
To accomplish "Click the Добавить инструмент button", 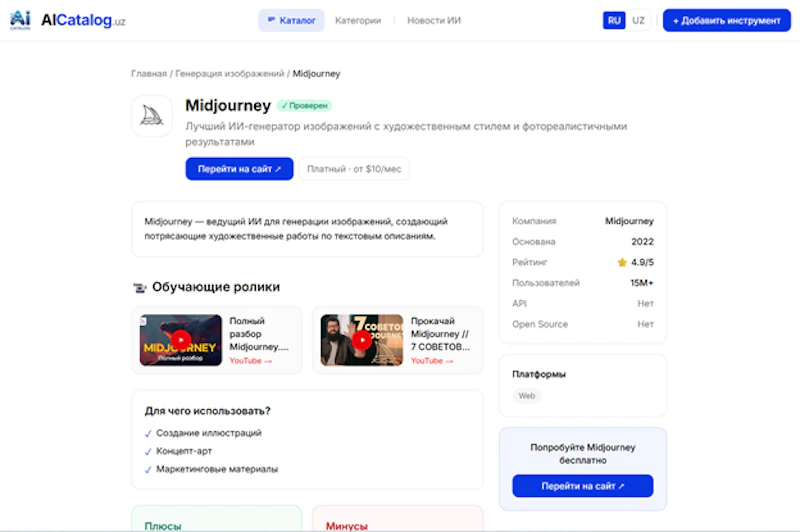I will (727, 20).
